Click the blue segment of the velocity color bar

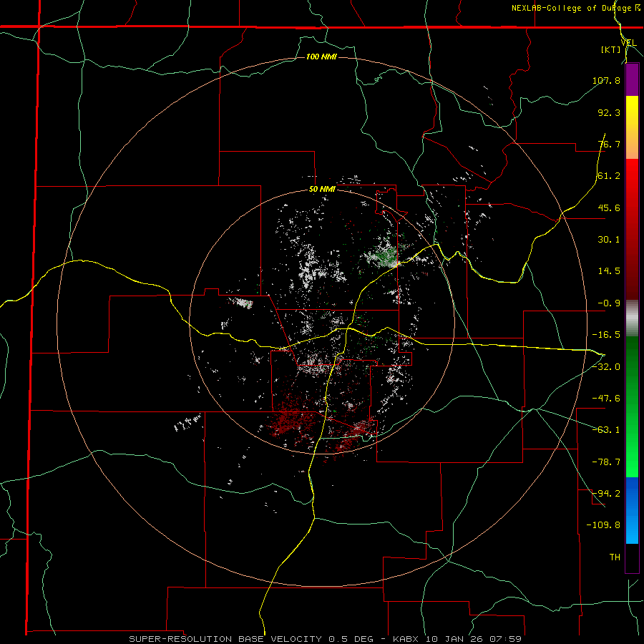pos(632,510)
